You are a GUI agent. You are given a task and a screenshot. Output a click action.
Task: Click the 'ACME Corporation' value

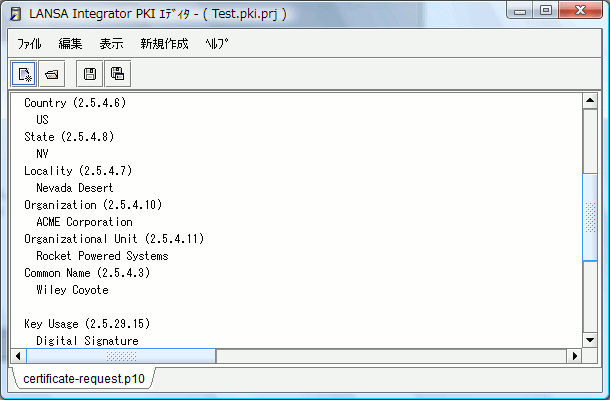(x=84, y=222)
